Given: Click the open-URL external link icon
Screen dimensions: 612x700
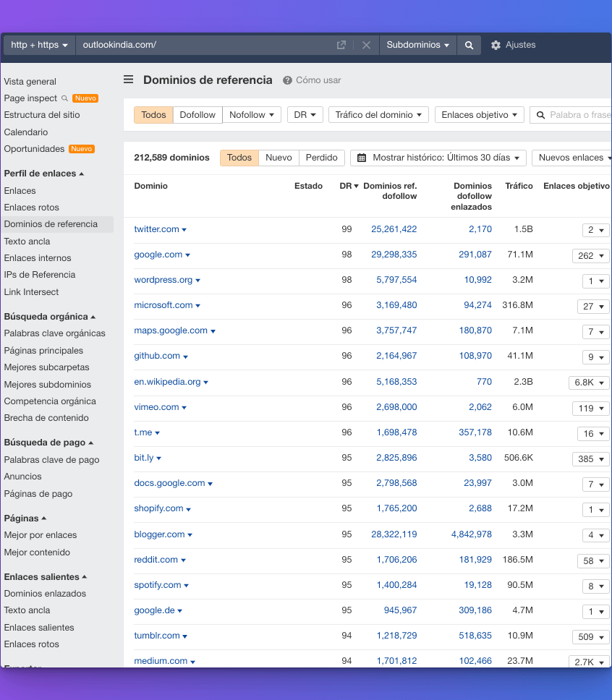Looking at the screenshot, I should point(341,45).
